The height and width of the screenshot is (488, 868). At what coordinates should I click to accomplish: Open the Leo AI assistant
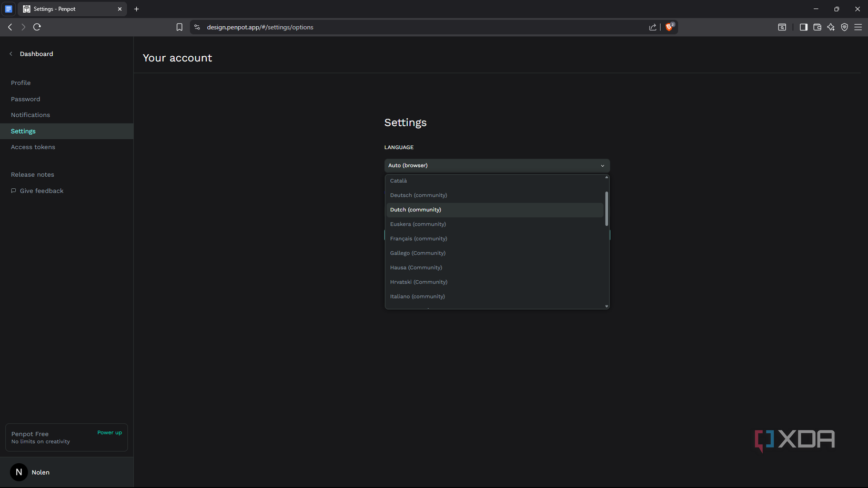coord(831,27)
